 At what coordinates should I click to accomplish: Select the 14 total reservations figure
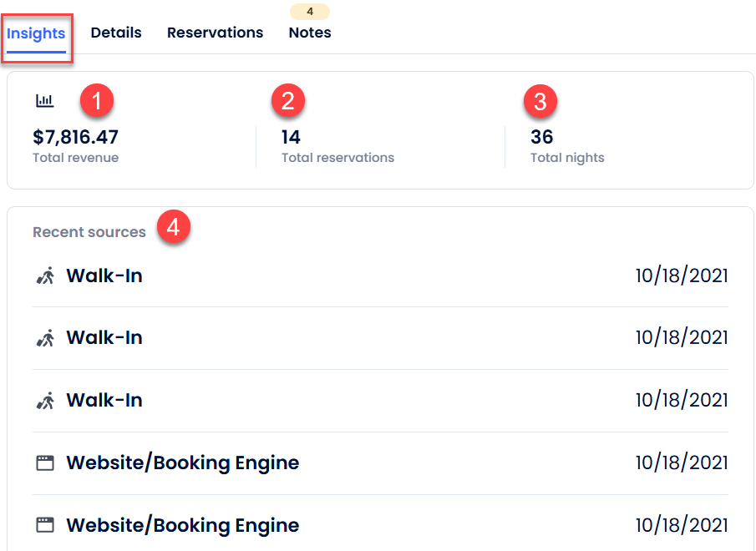tap(291, 137)
